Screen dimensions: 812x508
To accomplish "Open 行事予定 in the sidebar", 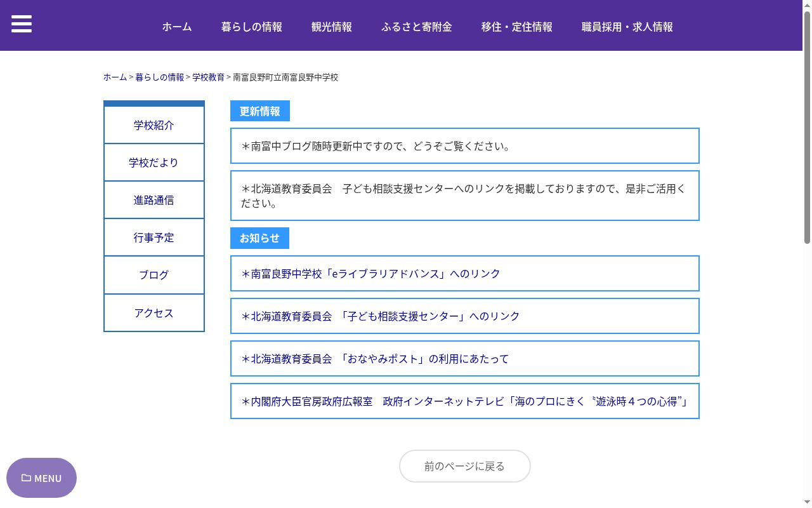I will tap(154, 237).
